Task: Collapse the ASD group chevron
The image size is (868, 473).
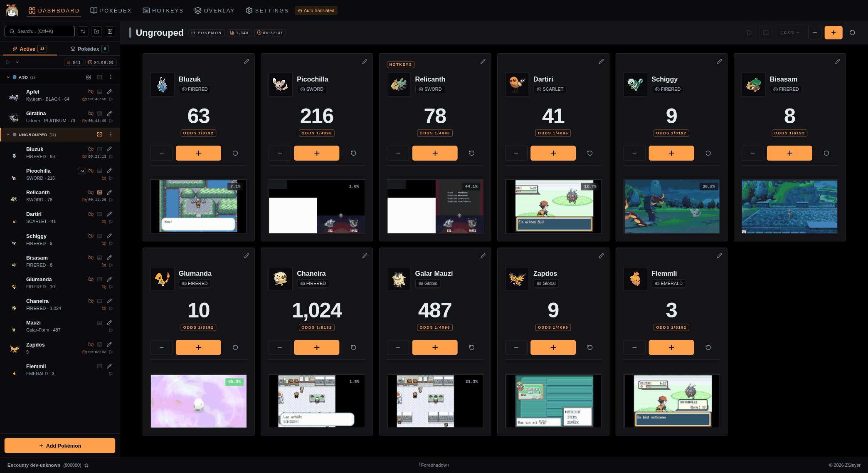Action: [8, 77]
